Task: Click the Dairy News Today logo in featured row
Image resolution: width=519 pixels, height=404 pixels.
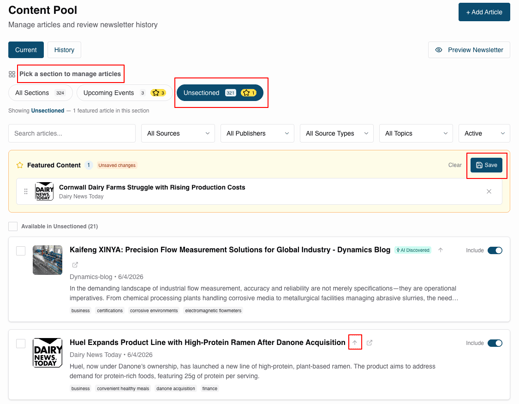Action: pyautogui.click(x=44, y=191)
